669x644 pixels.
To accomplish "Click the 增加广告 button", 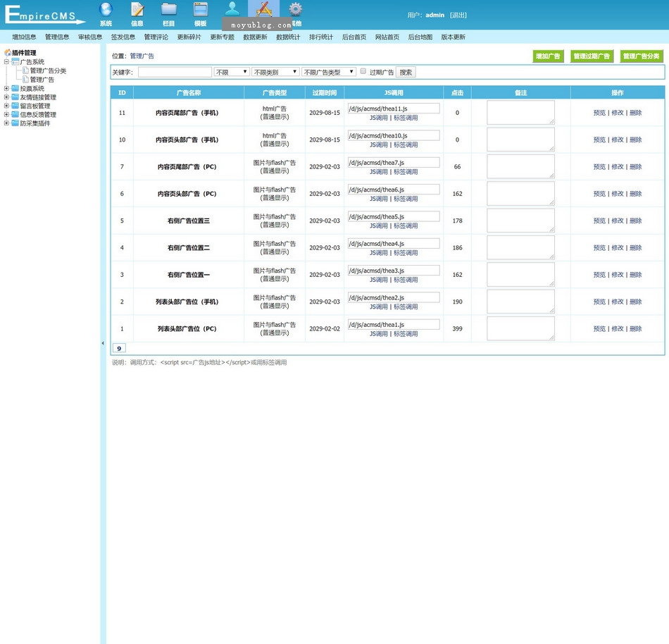I will pos(548,56).
